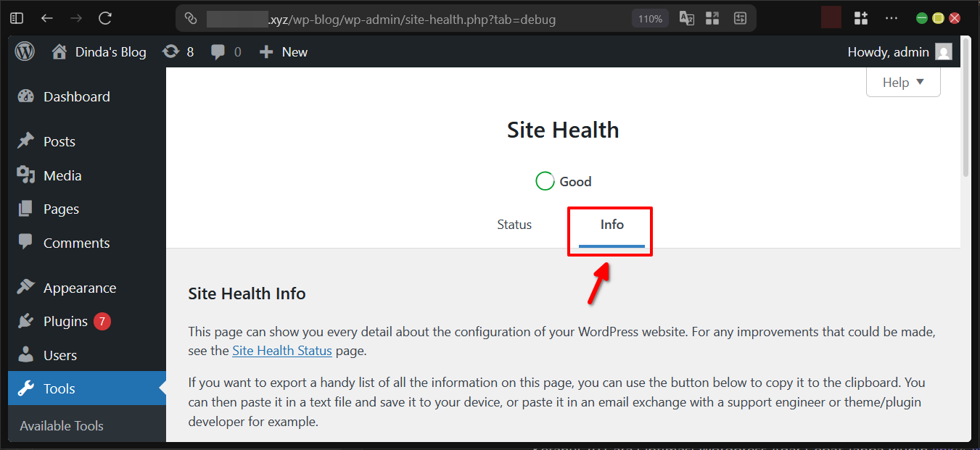Click the admin user avatar
Screen dimensions: 980x450
pos(942,51)
